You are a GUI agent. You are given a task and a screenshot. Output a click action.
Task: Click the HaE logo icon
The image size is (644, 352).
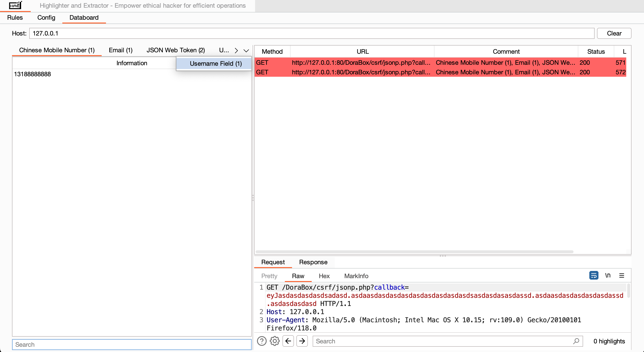coord(15,5)
